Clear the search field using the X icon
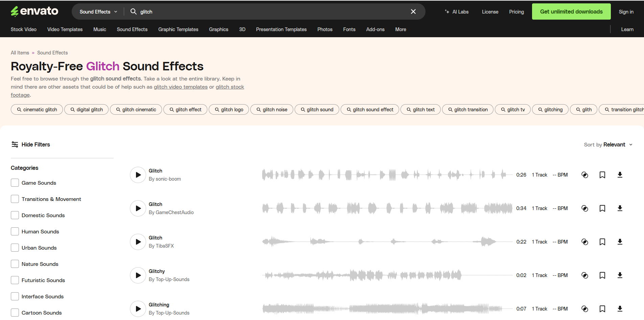The width and height of the screenshot is (644, 320). pos(413,11)
